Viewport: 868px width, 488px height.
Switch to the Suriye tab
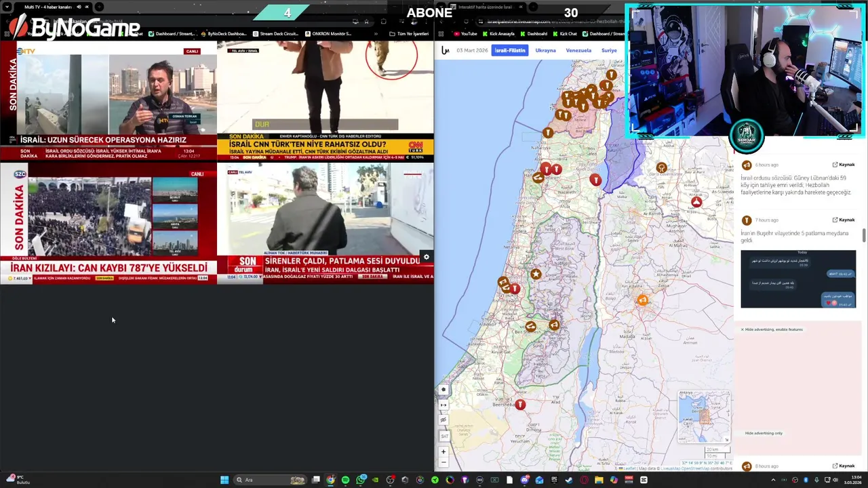tap(609, 50)
